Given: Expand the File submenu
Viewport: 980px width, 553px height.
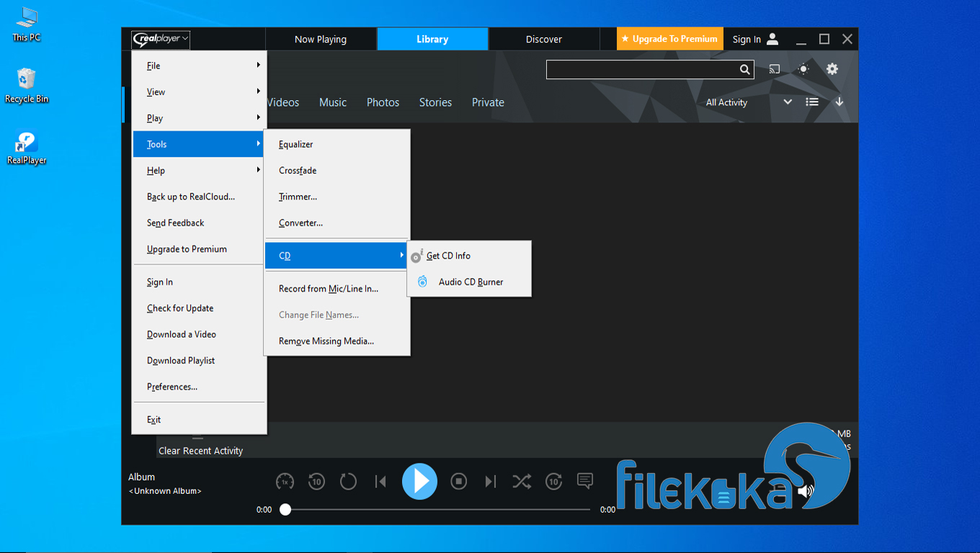Looking at the screenshot, I should [199, 66].
